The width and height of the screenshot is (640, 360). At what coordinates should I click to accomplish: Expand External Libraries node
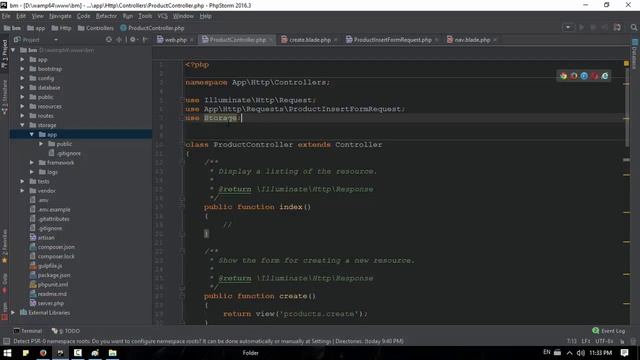(13, 313)
